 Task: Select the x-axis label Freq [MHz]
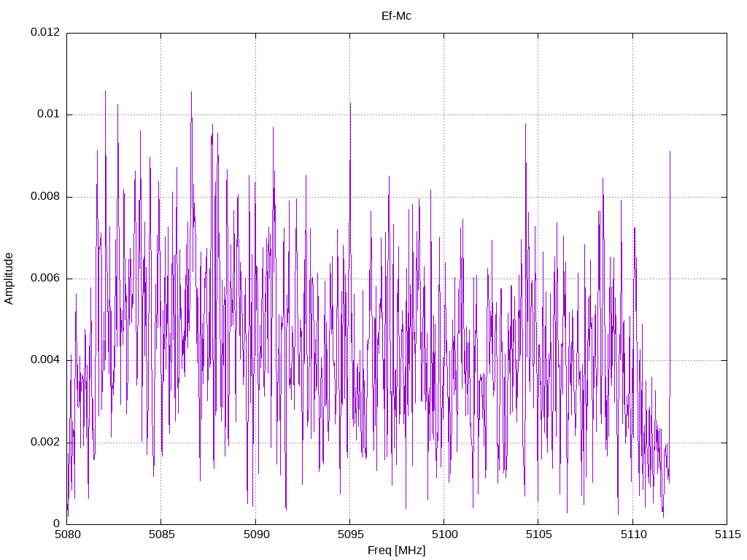[x=396, y=551]
